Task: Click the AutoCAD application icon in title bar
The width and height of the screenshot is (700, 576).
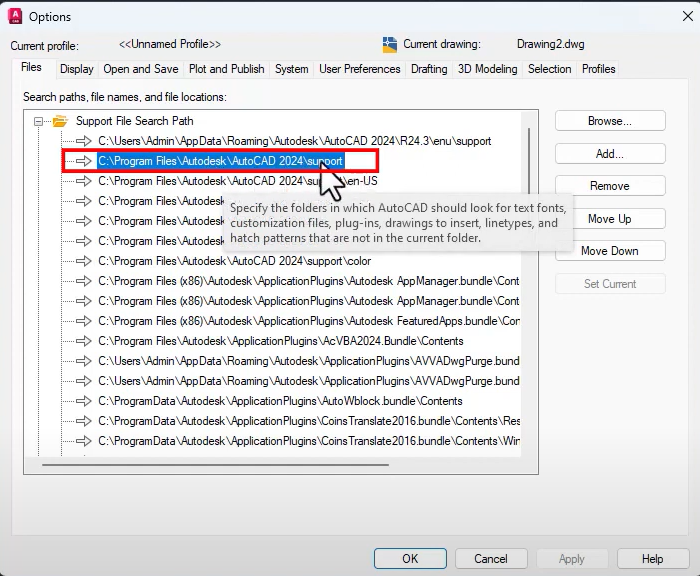Action: (15, 17)
